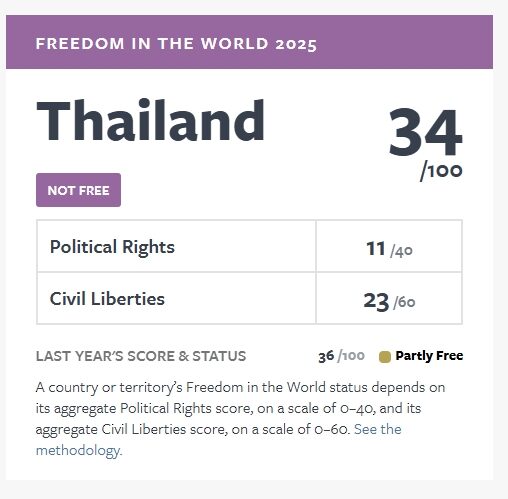Click the Partly Free status label
This screenshot has width=508, height=499.
click(x=429, y=356)
